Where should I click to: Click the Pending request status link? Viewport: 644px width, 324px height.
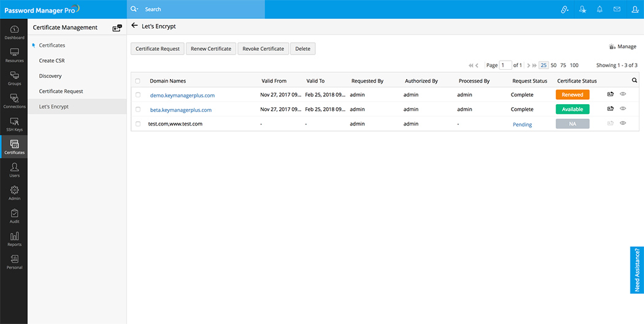tap(522, 124)
